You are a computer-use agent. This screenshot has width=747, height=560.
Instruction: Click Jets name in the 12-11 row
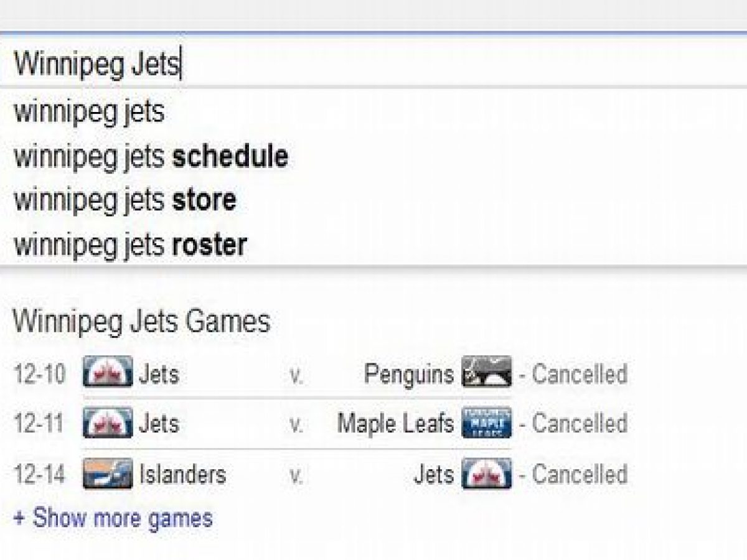click(x=159, y=424)
